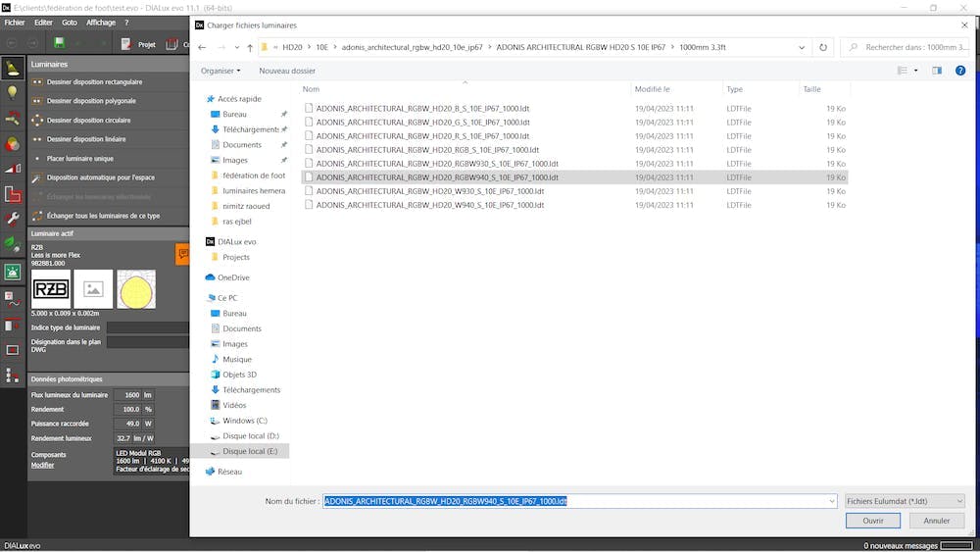Click the Modifier link under Composants
This screenshot has width=980, height=552.
(x=42, y=465)
